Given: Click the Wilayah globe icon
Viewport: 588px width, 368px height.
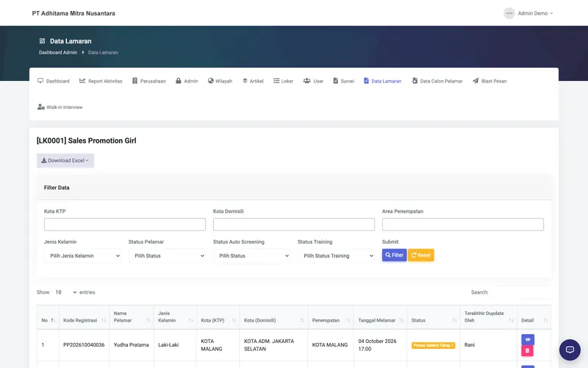Looking at the screenshot, I should (210, 81).
